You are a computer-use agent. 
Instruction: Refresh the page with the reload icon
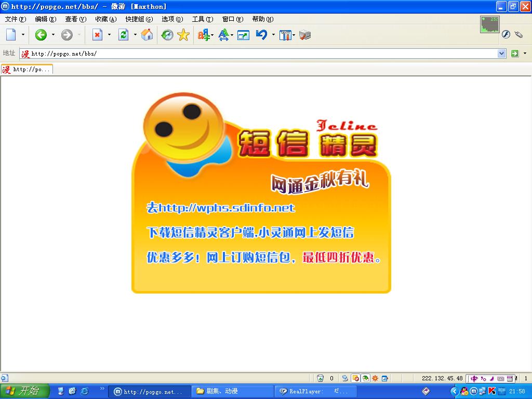[123, 35]
